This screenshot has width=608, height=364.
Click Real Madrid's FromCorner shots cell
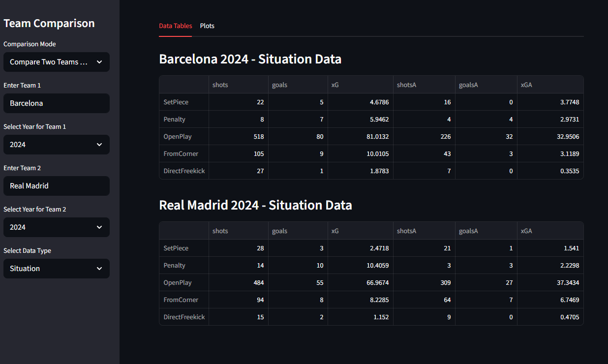[238, 300]
